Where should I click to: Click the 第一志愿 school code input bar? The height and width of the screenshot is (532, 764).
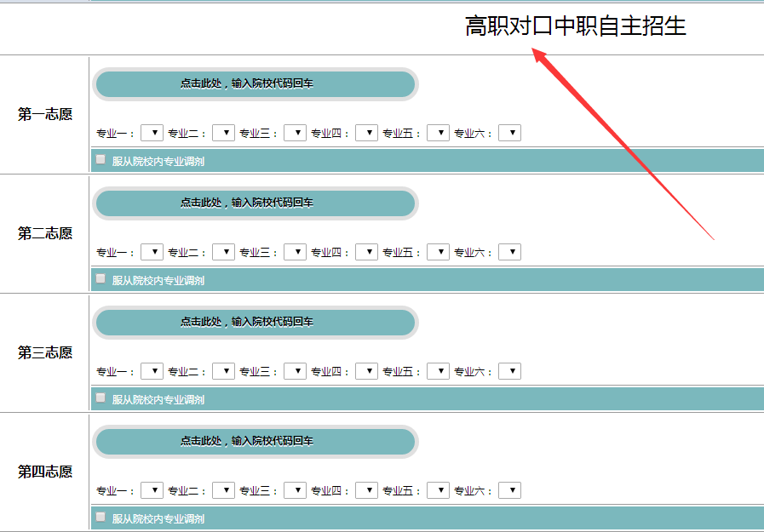pos(255,84)
